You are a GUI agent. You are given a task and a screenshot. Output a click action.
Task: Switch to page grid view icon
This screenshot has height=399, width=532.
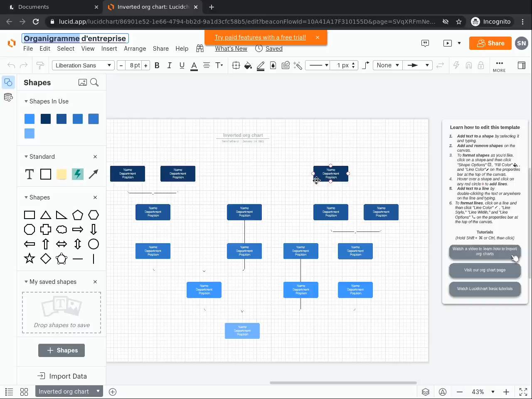click(24, 392)
